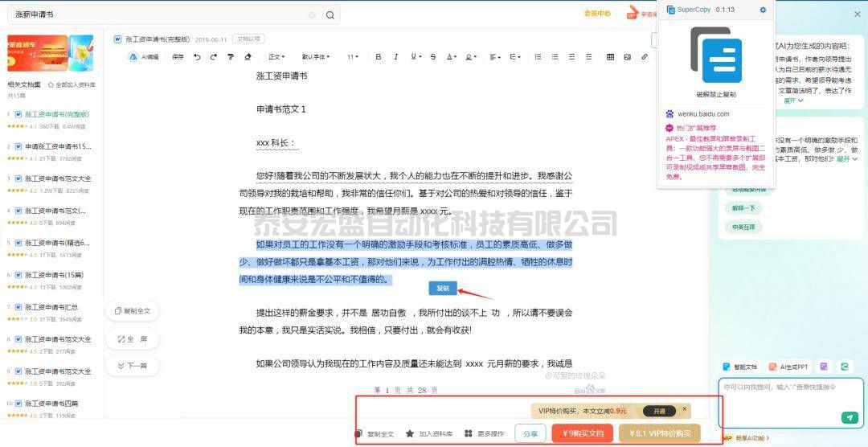Open the 默认字体 font dropdown

315,57
